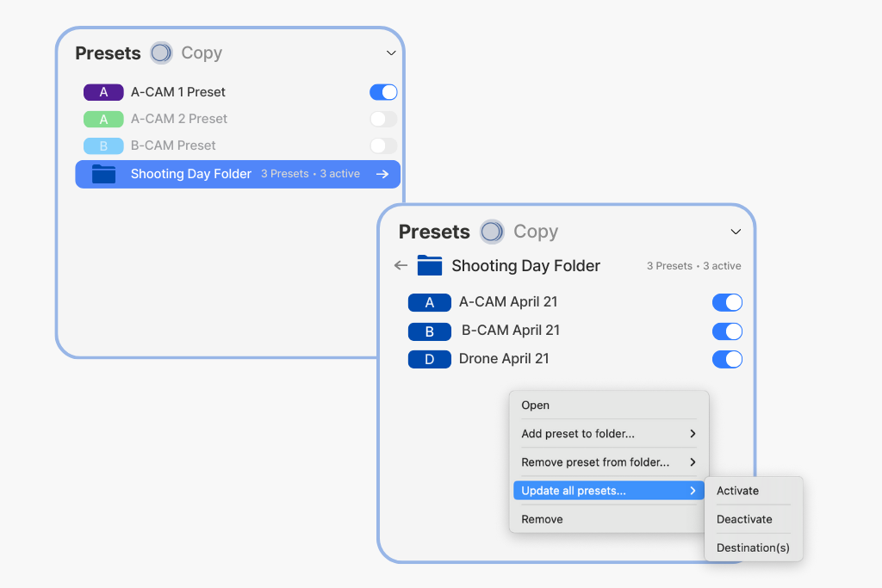Click Destination(s) in the update submenu
The width and height of the screenshot is (882, 588).
tap(753, 548)
